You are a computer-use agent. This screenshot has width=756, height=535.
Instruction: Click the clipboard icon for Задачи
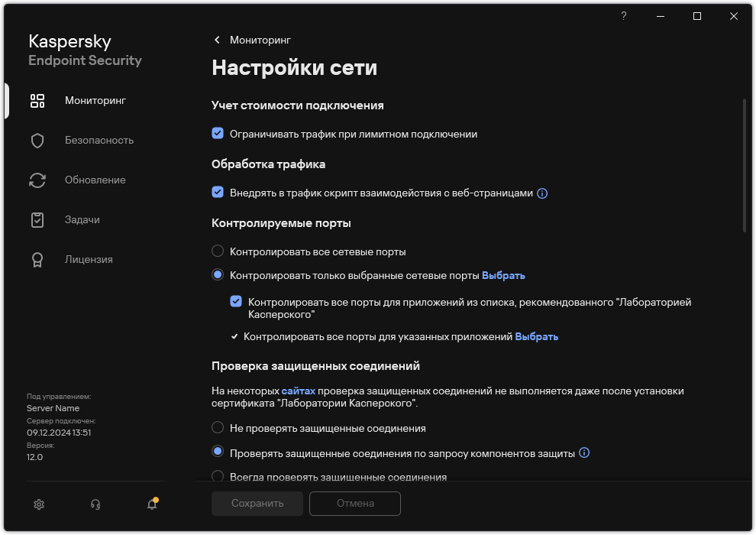[x=37, y=220]
